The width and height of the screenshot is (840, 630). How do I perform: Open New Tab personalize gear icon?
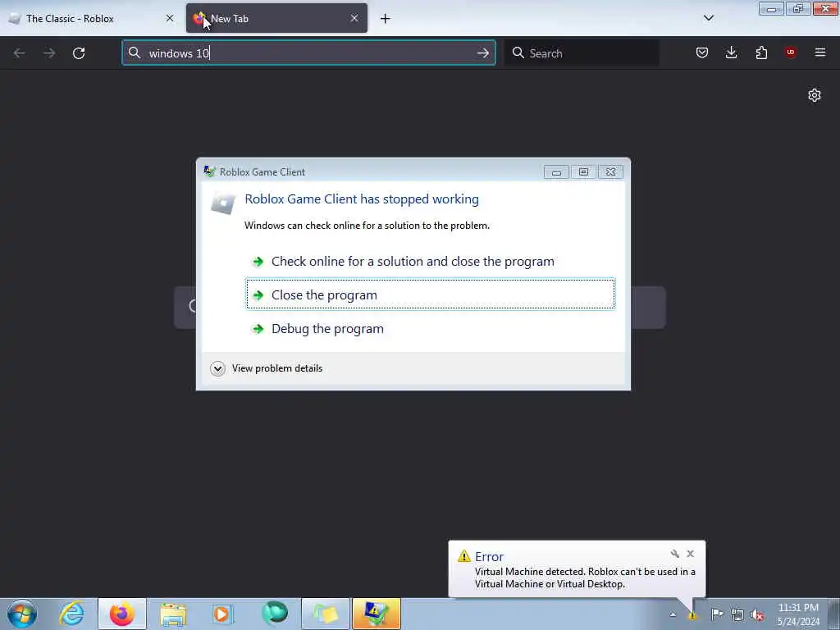(x=815, y=95)
